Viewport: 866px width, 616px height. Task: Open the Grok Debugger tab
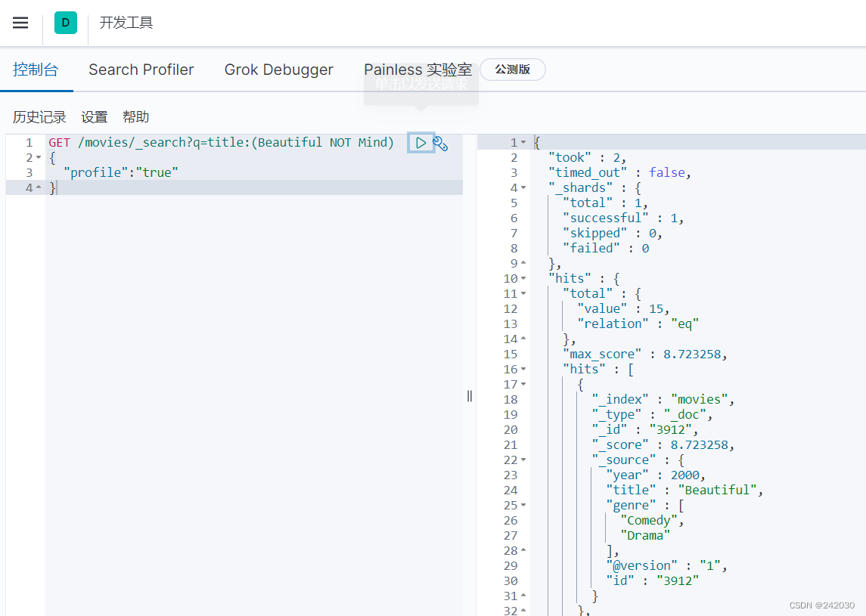279,70
